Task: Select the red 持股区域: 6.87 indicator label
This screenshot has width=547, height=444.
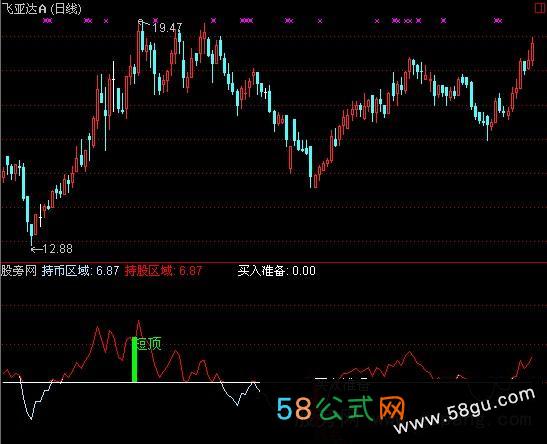Action: pyautogui.click(x=163, y=271)
